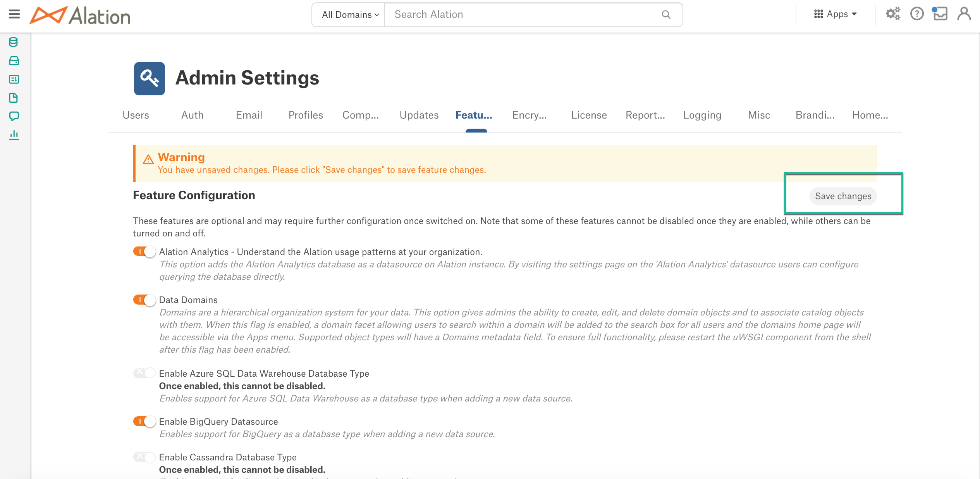Open the analytics chart sidebar icon

coord(14,135)
